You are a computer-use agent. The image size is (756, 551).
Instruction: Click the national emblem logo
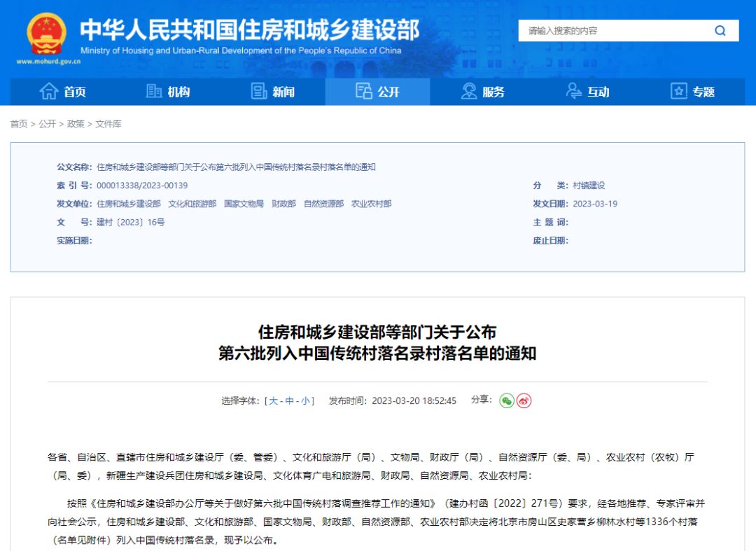[47, 34]
